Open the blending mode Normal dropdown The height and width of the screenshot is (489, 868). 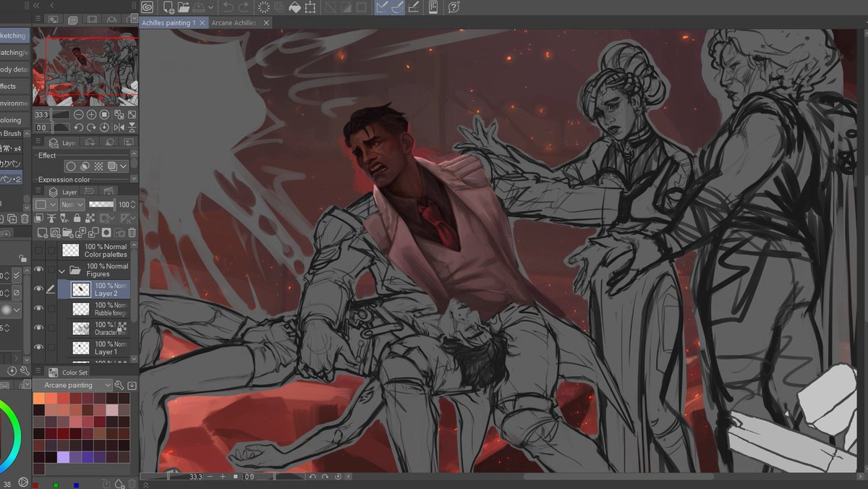[x=72, y=205]
